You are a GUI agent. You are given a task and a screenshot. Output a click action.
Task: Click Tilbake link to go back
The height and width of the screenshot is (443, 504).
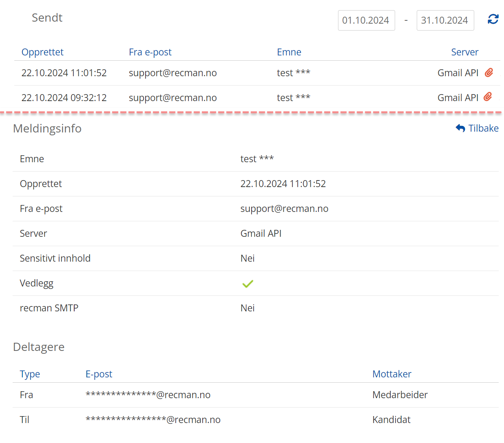coord(483,128)
